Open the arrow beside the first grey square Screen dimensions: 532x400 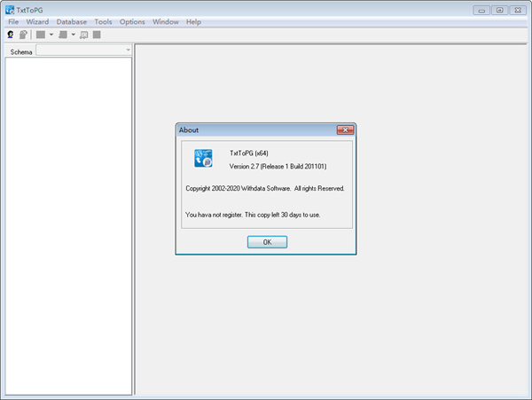51,35
